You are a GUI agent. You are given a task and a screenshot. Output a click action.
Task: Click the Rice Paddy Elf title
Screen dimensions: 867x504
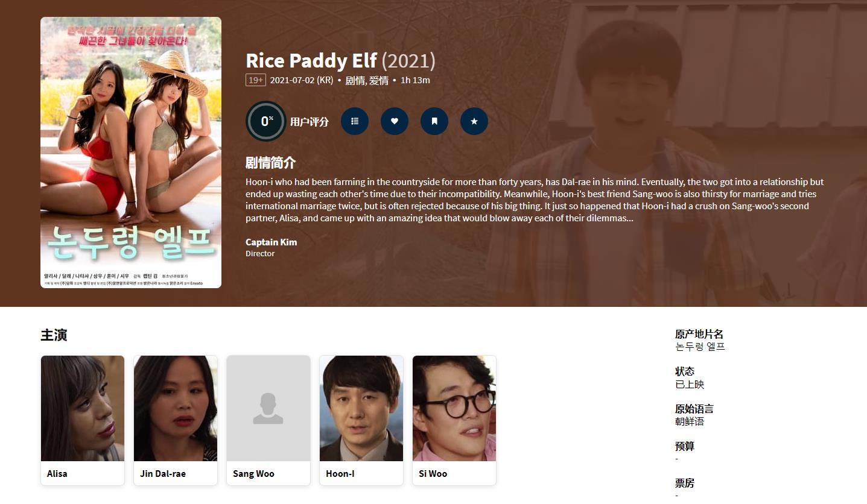311,60
